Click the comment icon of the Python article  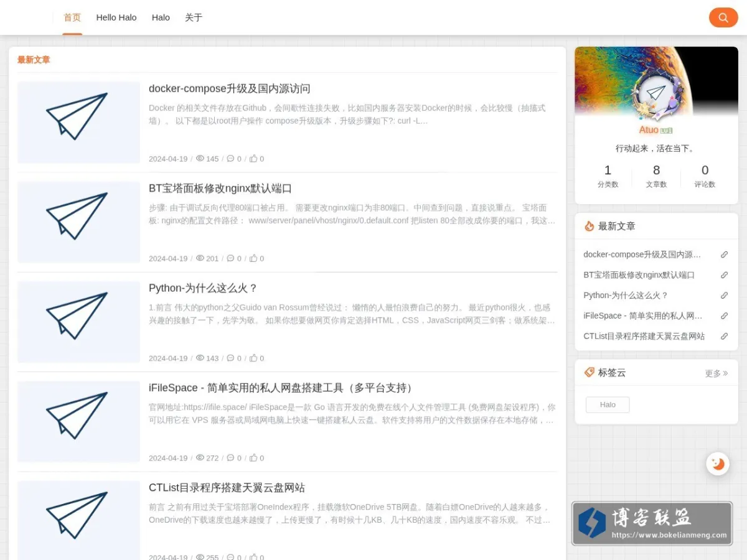[230, 358]
